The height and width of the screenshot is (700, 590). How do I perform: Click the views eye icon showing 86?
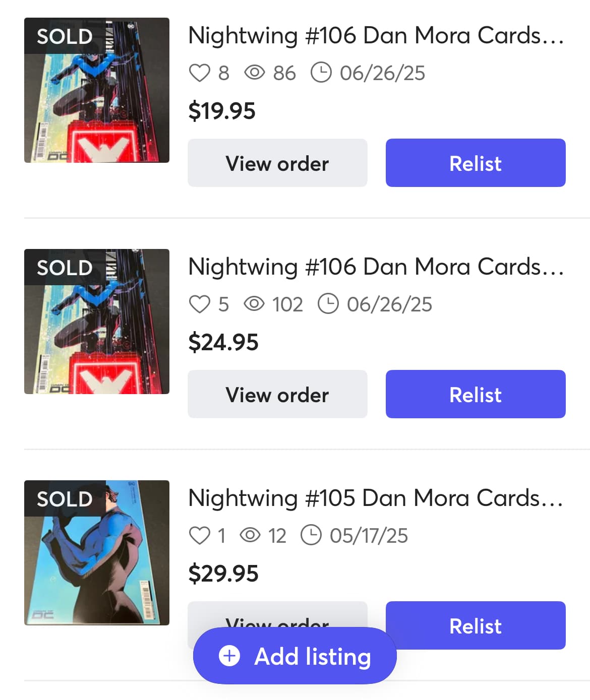[x=255, y=73]
